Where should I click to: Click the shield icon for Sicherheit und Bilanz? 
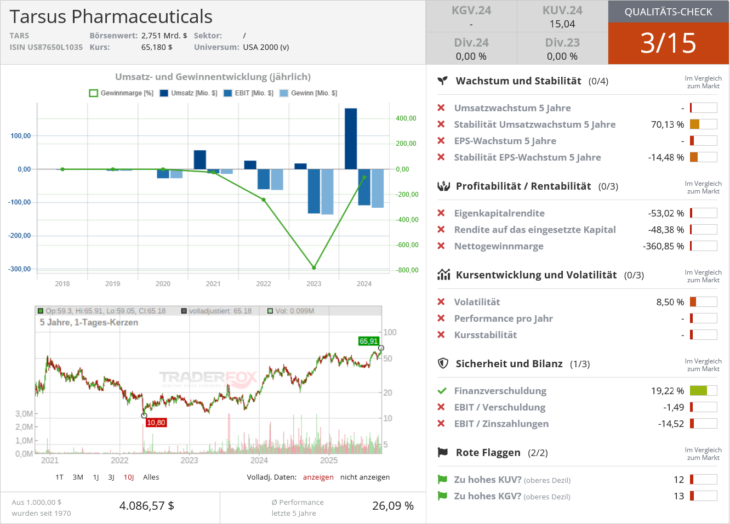tap(442, 364)
